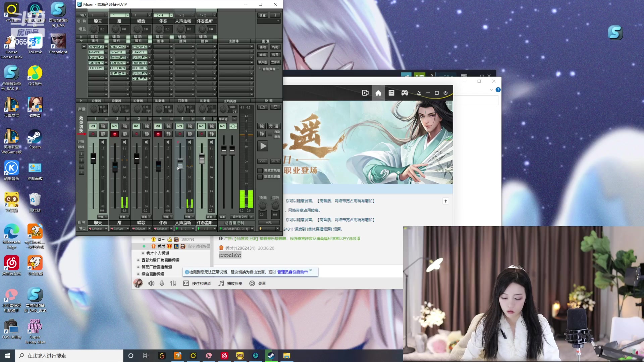Select 综合直播频道 in channel list
Image resolution: width=644 pixels, height=362 pixels.
pos(153,274)
